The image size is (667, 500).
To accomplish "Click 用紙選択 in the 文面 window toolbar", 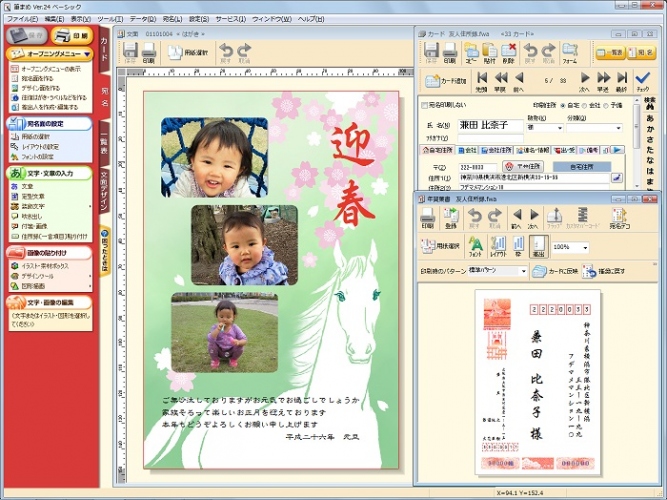I will (188, 52).
